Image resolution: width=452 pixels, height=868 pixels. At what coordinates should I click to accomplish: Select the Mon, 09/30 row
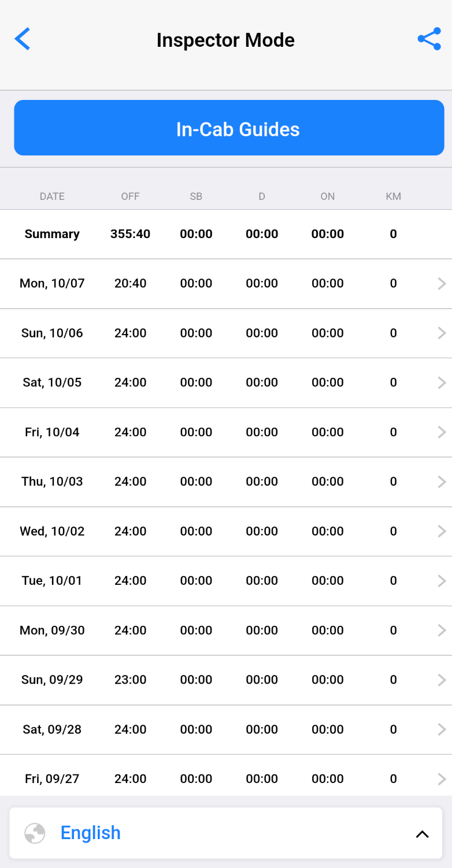coord(226,630)
